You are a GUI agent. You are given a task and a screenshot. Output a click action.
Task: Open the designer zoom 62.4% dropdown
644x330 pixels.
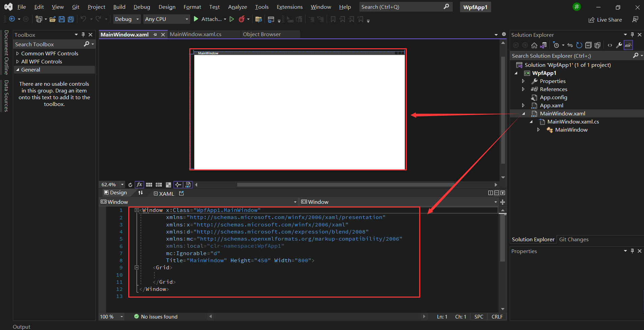122,185
